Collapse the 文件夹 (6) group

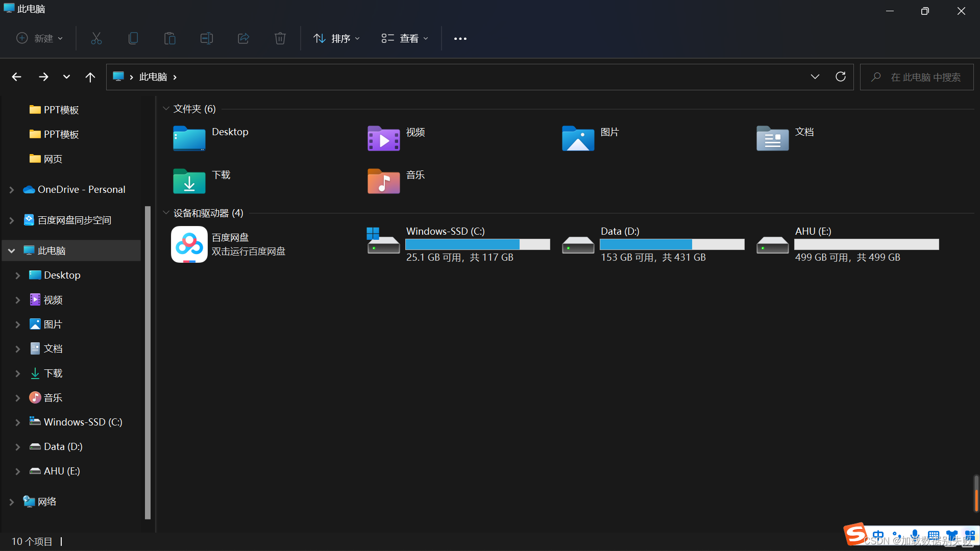[x=166, y=109]
